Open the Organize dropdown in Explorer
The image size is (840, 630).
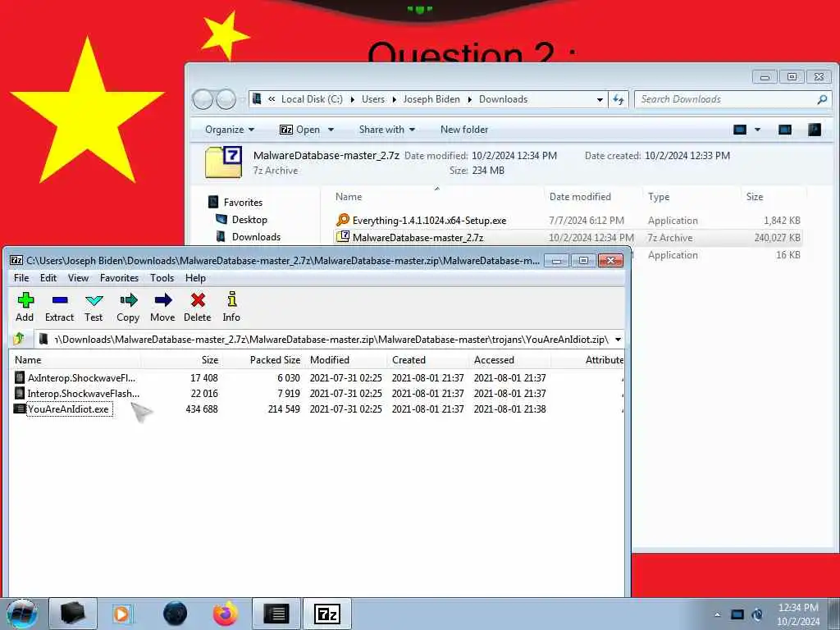(230, 130)
